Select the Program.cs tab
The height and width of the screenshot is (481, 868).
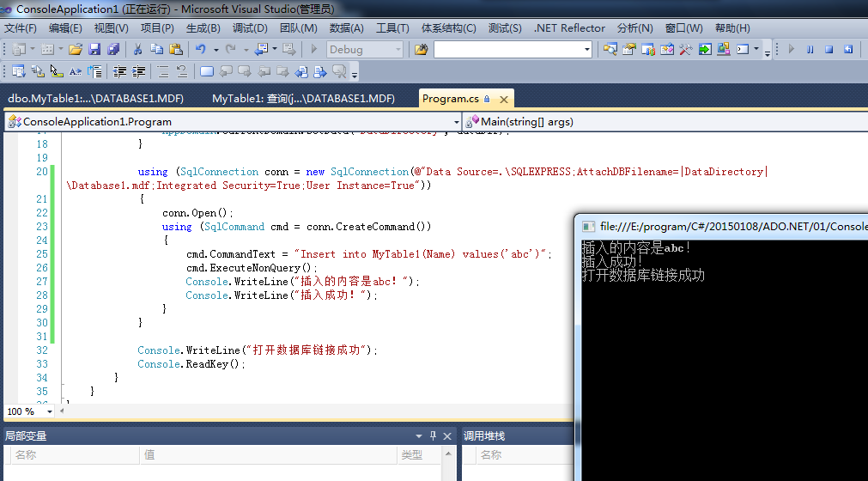pos(451,99)
